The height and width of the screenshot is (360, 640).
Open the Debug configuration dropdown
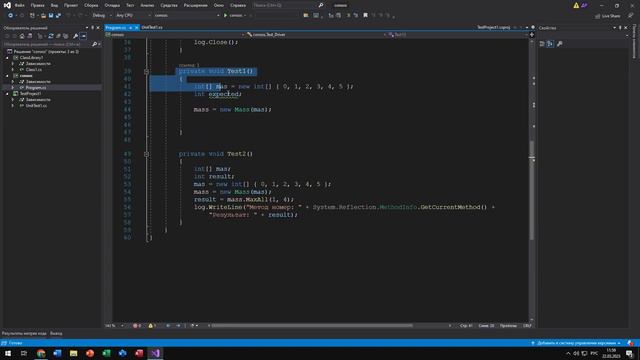(102, 16)
